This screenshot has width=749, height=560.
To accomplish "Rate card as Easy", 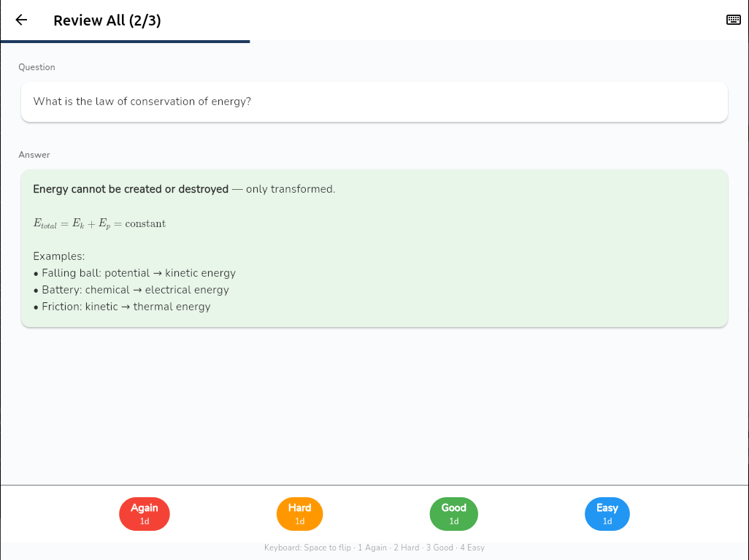I will [x=607, y=514].
